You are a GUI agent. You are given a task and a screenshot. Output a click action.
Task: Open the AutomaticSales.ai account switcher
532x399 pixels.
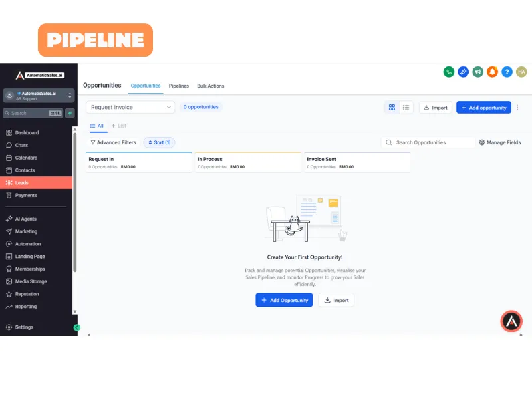point(39,96)
